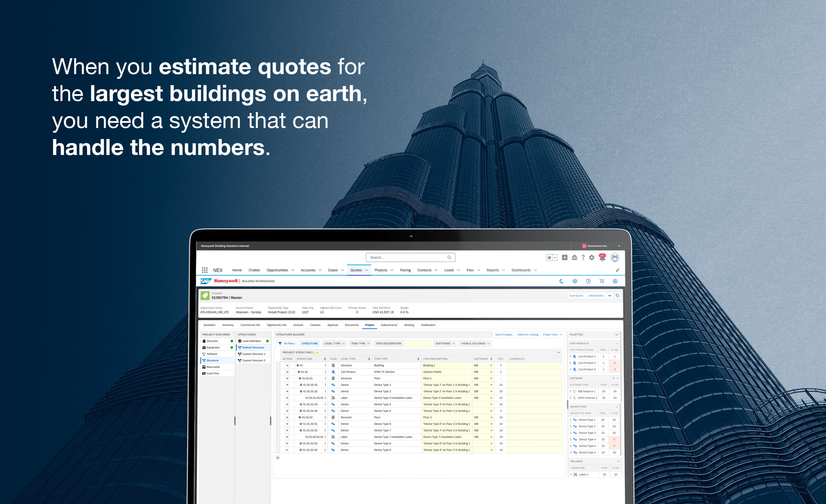826x504 pixels.
Task: Click the plus icon in Software palette header
Action: (613, 378)
